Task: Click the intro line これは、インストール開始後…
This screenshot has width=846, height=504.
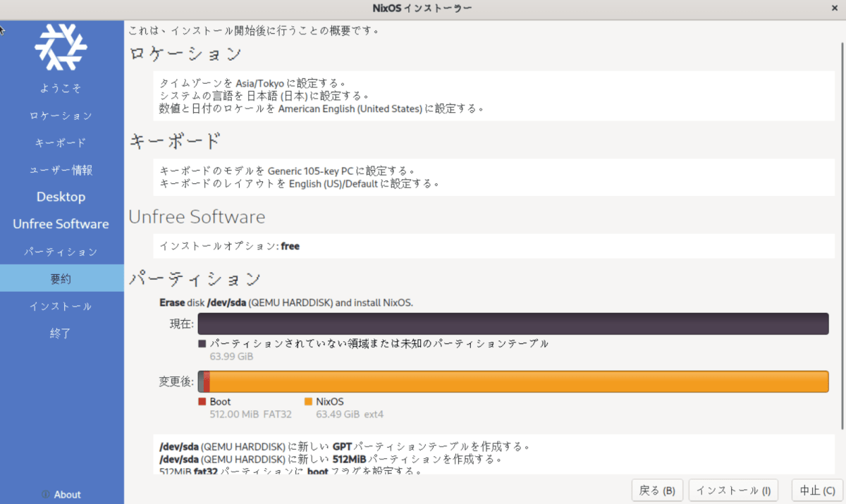Action: pos(253,30)
